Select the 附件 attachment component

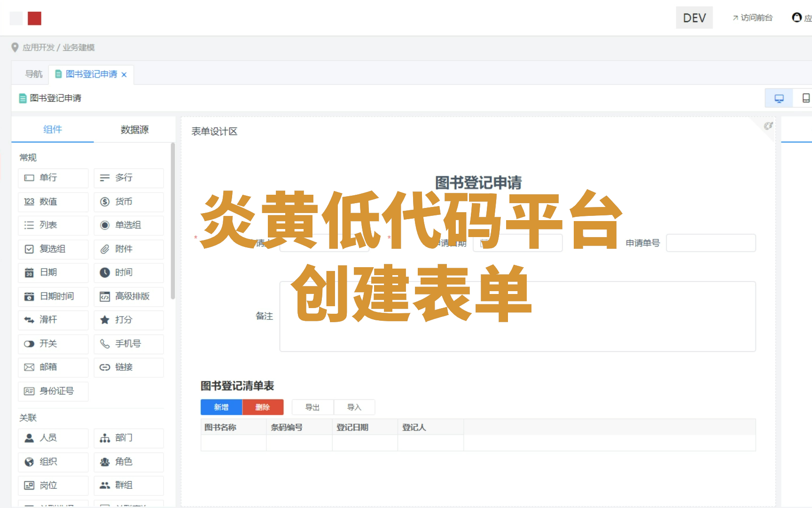click(x=129, y=249)
